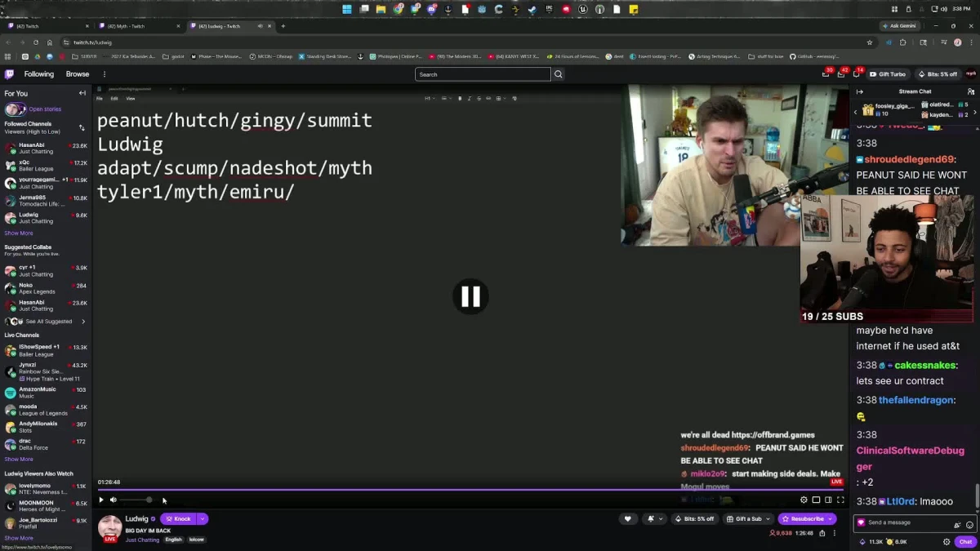980x551 pixels.
Task: Click the stream timeline seek bar
Action: [x=470, y=490]
